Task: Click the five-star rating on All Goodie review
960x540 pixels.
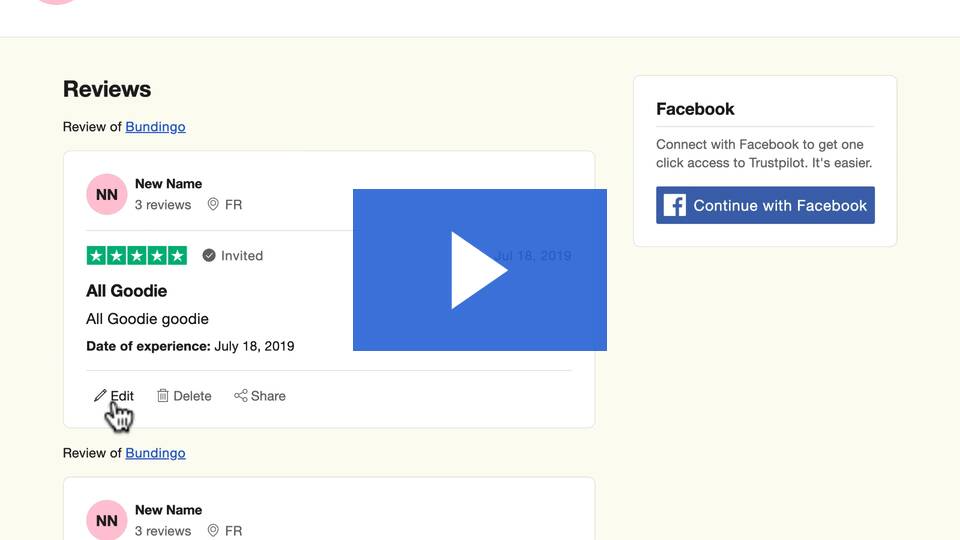Action: click(137, 255)
